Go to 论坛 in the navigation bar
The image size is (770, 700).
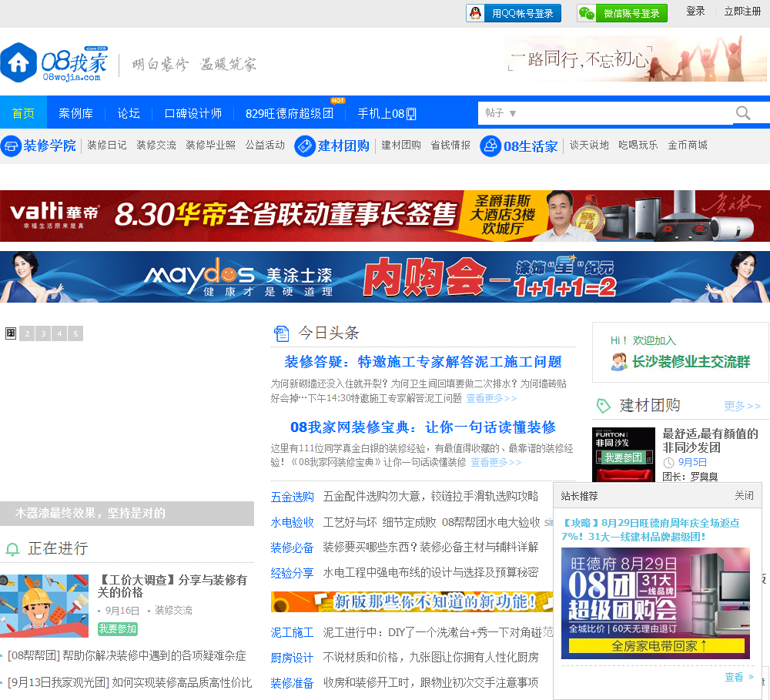pos(129,113)
